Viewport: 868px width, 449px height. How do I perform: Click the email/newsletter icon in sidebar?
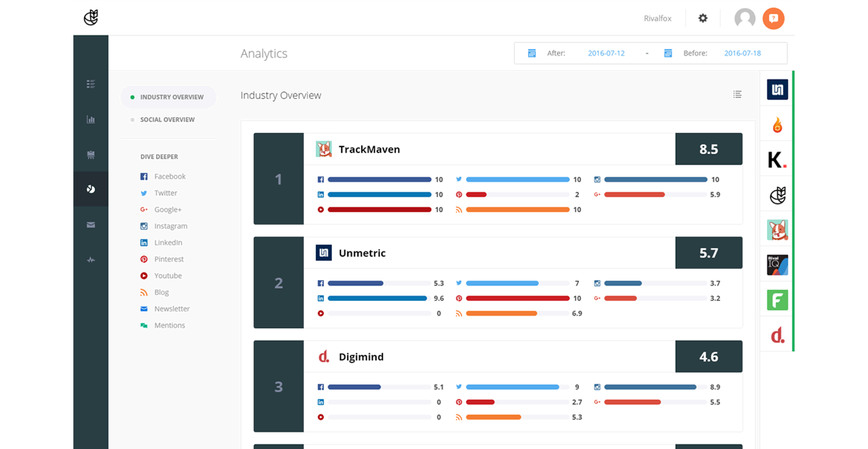(x=90, y=224)
